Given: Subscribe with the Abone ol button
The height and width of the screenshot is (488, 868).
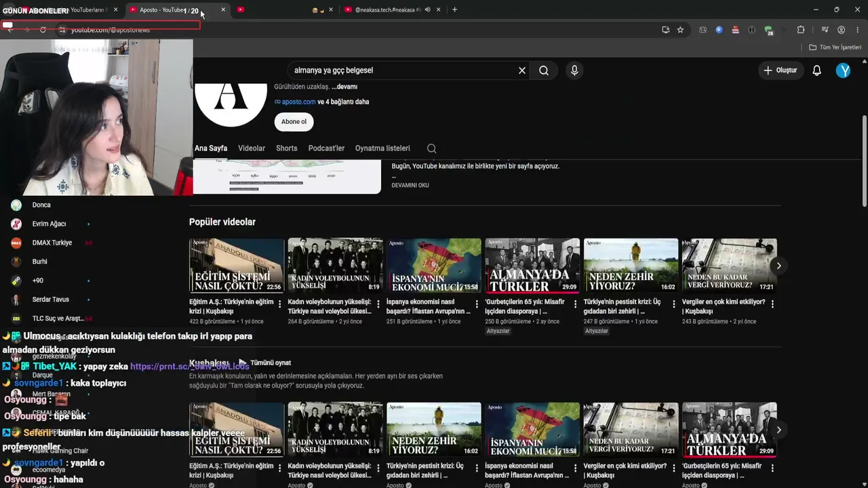Looking at the screenshot, I should click(x=294, y=122).
